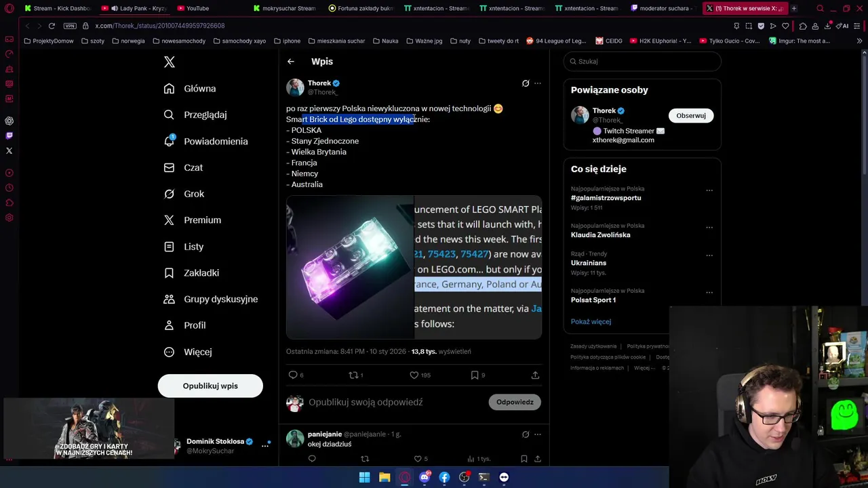
Task: Click Opublikuj wpis button
Action: click(x=210, y=386)
